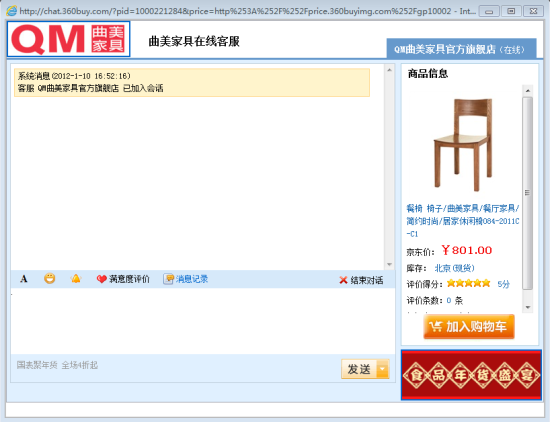Image resolution: width=550 pixels, height=422 pixels.
Task: Open the 食品年货盛宴 banner ad
Action: click(471, 375)
